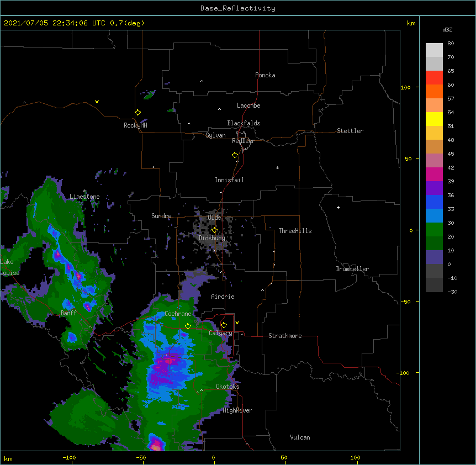This screenshot has height=465, width=476.
Task: Click the dBZ legend heading
Action: pyautogui.click(x=447, y=29)
